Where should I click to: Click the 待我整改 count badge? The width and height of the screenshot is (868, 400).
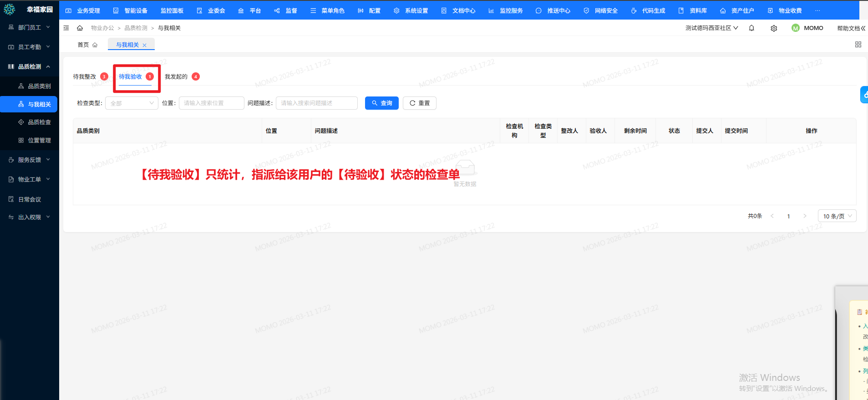(104, 76)
